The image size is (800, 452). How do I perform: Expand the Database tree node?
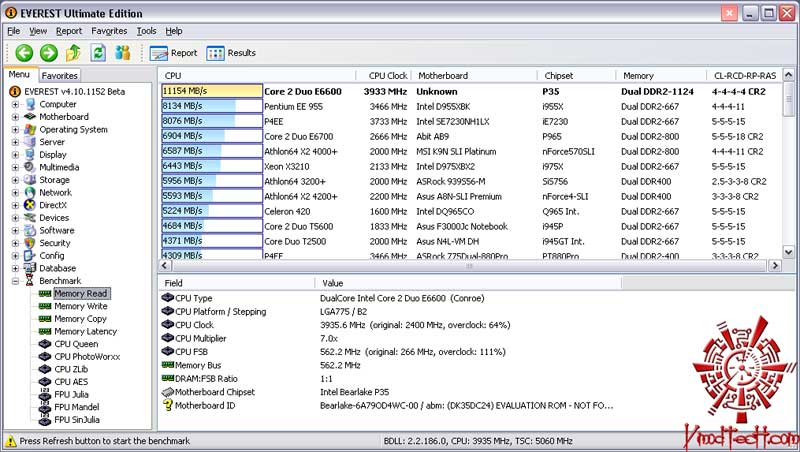15,268
